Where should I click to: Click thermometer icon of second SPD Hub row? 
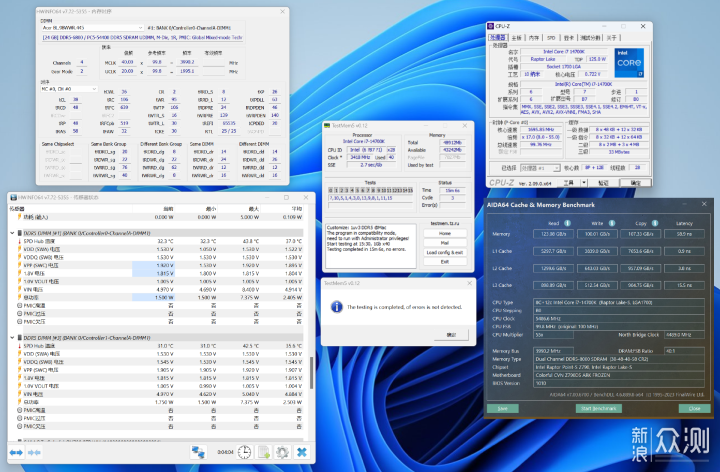click(20, 346)
